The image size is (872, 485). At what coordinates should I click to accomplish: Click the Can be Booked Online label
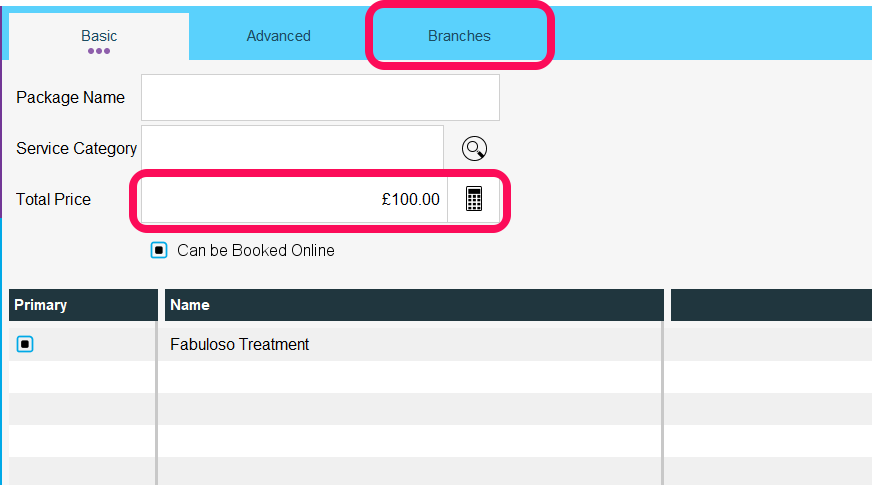coord(256,250)
